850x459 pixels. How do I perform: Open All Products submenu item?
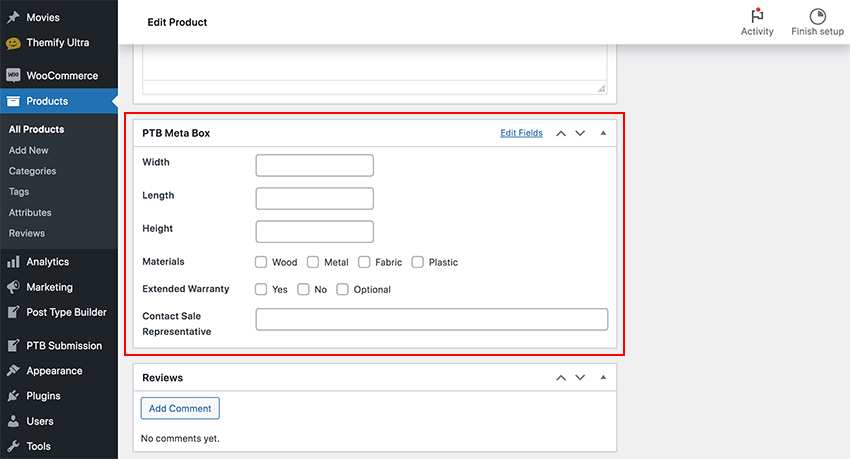point(36,130)
